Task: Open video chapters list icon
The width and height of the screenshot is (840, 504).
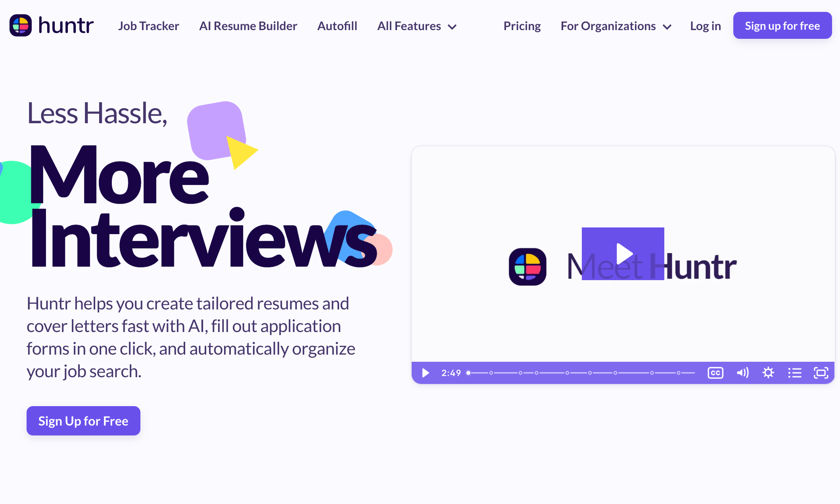Action: click(794, 373)
